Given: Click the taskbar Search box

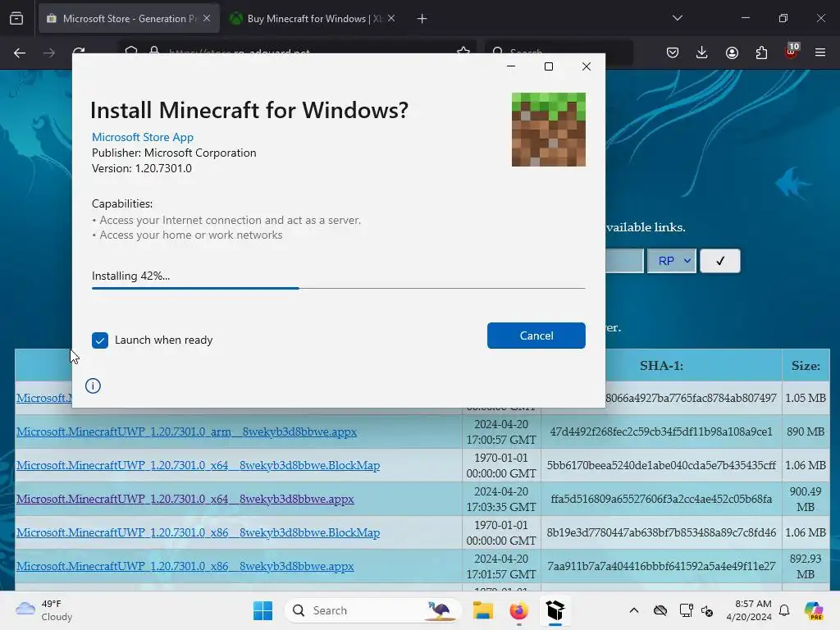Looking at the screenshot, I should pyautogui.click(x=373, y=610).
